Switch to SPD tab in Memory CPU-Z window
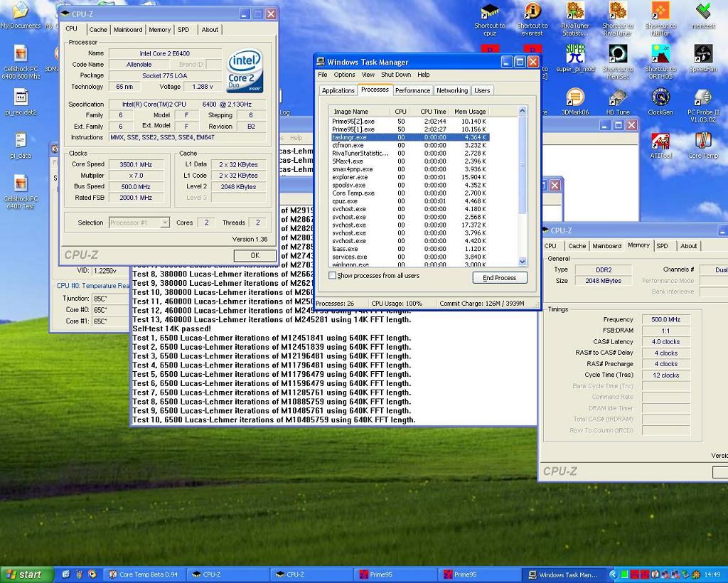Screen dimensions: 728x583 coord(663,246)
